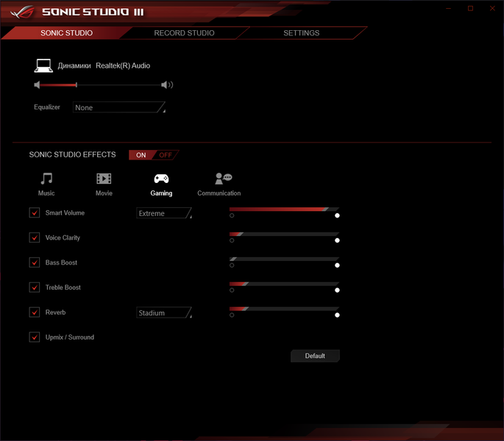
Task: Click Reverb minimum circle marker
Action: 232,315
